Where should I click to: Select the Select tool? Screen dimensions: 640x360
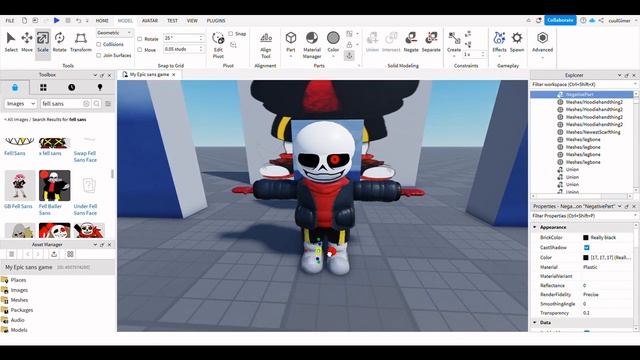(x=11, y=42)
